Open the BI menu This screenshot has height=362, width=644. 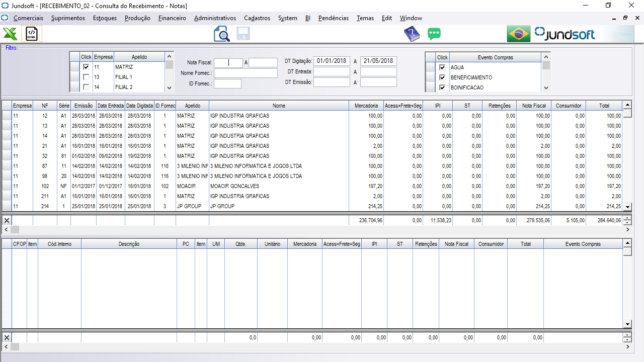pos(308,18)
